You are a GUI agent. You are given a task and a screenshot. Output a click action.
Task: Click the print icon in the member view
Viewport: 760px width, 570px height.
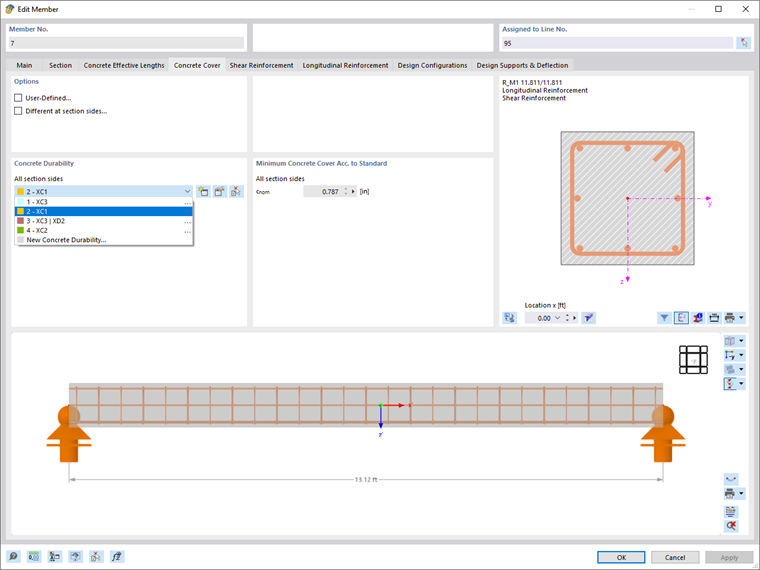click(x=730, y=493)
